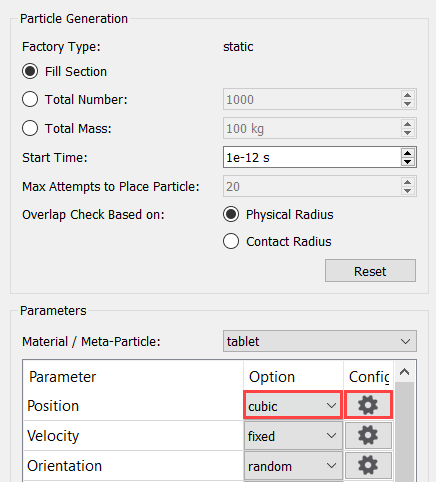Open Orientation config gear icon
This screenshot has height=482, width=436.
pyautogui.click(x=368, y=465)
